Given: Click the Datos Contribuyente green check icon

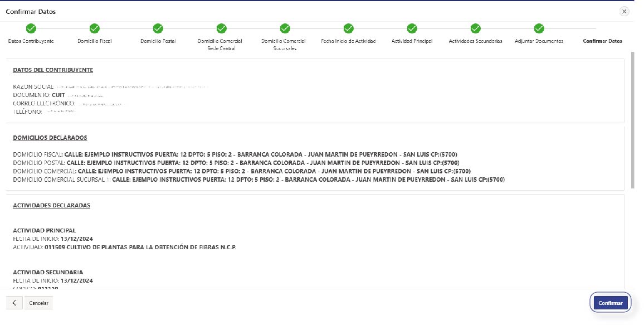Looking at the screenshot, I should (31, 28).
